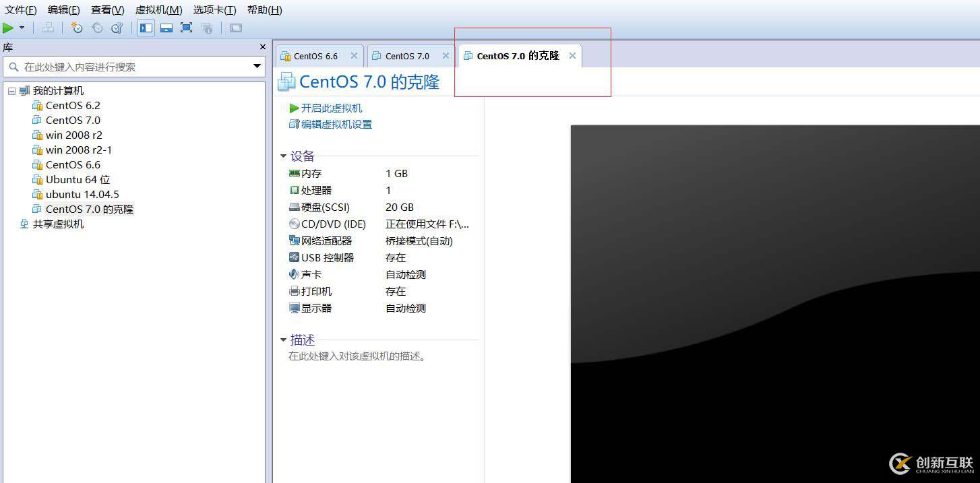
Task: Open the 虚拟机(M) menu
Action: click(x=158, y=9)
